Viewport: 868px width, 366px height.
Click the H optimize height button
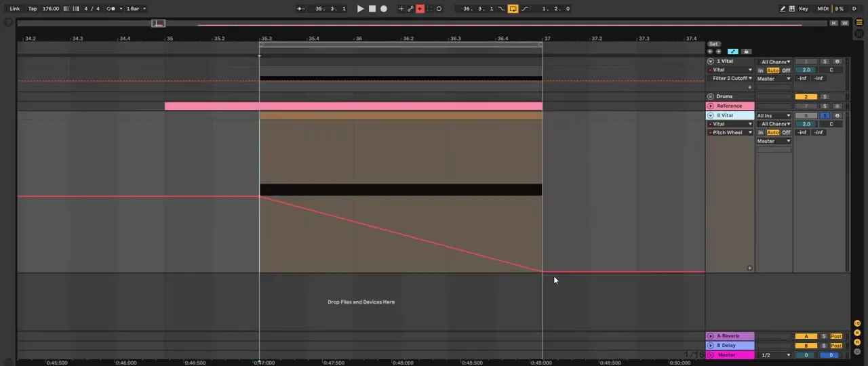pyautogui.click(x=833, y=23)
